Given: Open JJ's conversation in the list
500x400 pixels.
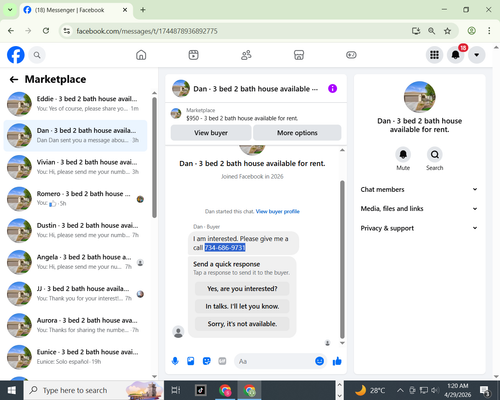Looking at the screenshot, I should (x=75, y=294).
